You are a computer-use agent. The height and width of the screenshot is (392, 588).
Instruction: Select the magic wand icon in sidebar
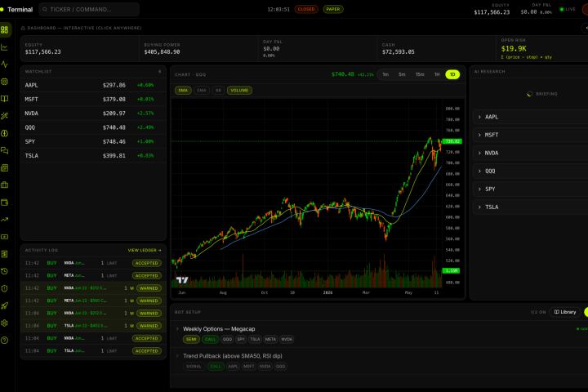(x=5, y=116)
